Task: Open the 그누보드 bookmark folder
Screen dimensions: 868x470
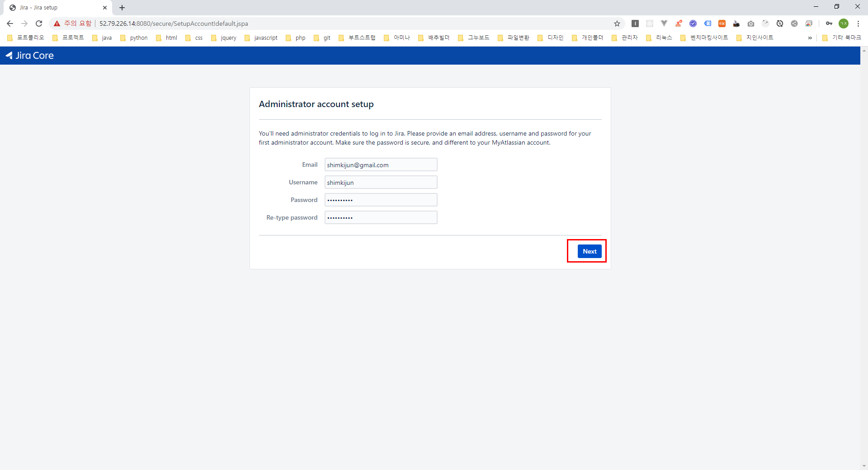Action: [x=474, y=38]
